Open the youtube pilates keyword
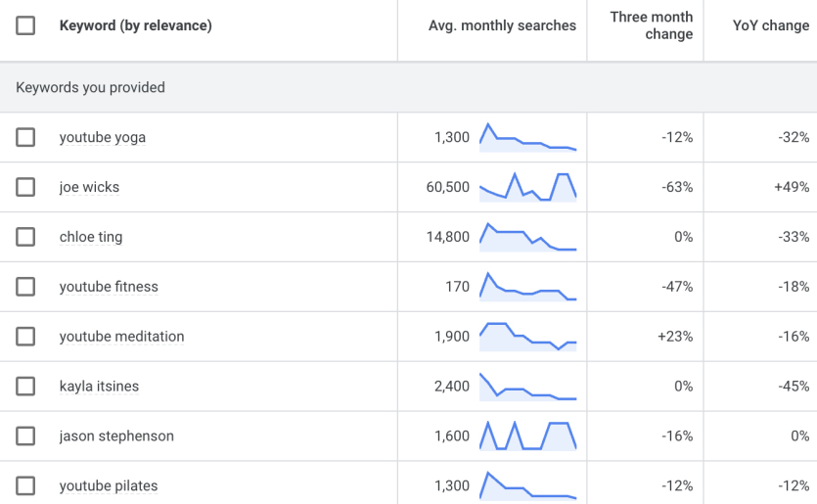The width and height of the screenshot is (817, 504). coord(109,486)
